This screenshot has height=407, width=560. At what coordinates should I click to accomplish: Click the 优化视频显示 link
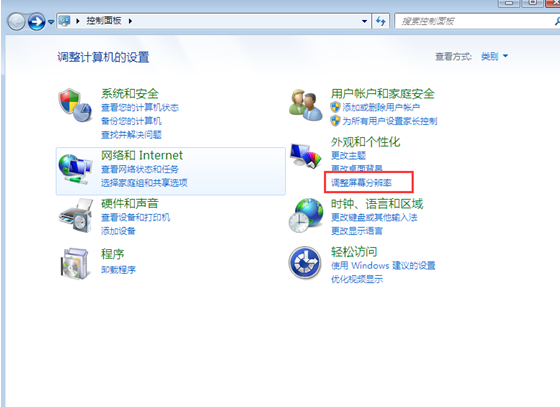tap(357, 279)
